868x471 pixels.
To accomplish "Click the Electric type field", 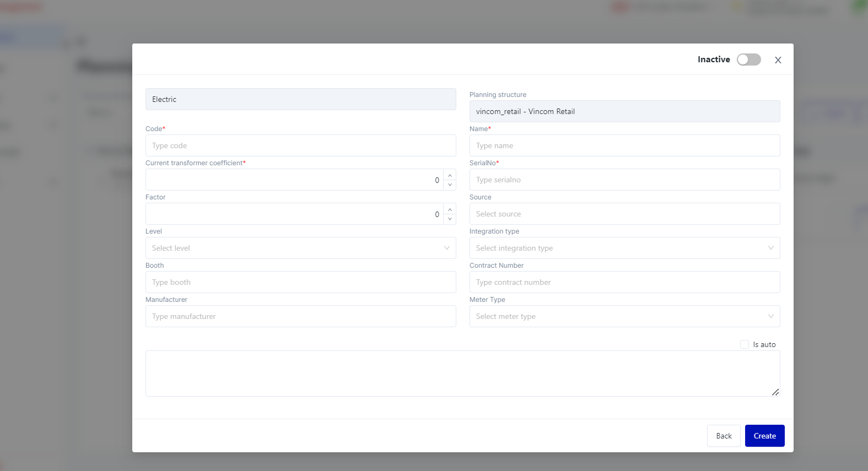I will pyautogui.click(x=300, y=99).
